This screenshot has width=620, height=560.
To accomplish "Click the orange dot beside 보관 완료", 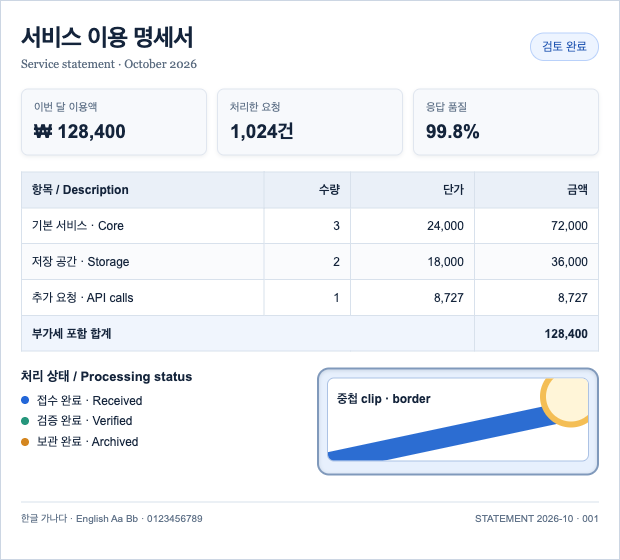I will click(x=25, y=442).
